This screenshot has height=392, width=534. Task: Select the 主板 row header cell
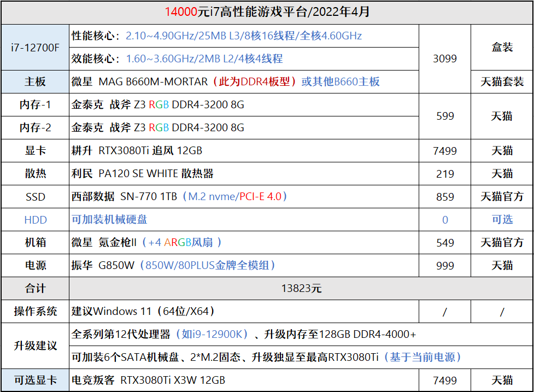35,82
